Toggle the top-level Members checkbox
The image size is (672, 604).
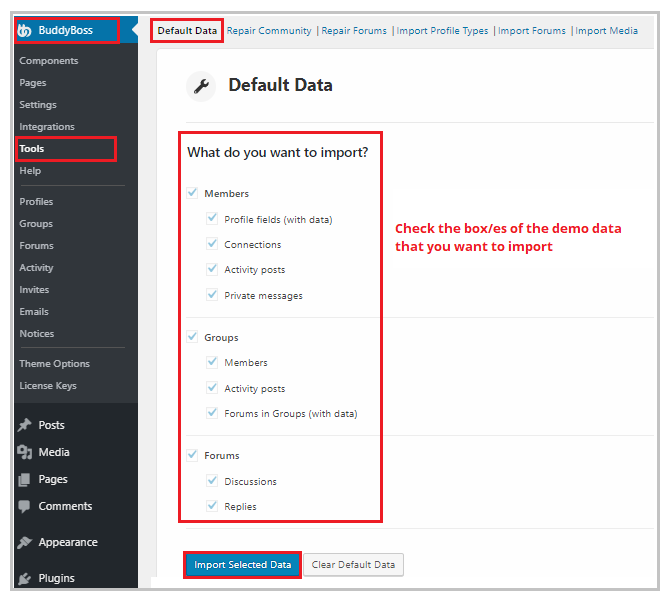[x=192, y=193]
